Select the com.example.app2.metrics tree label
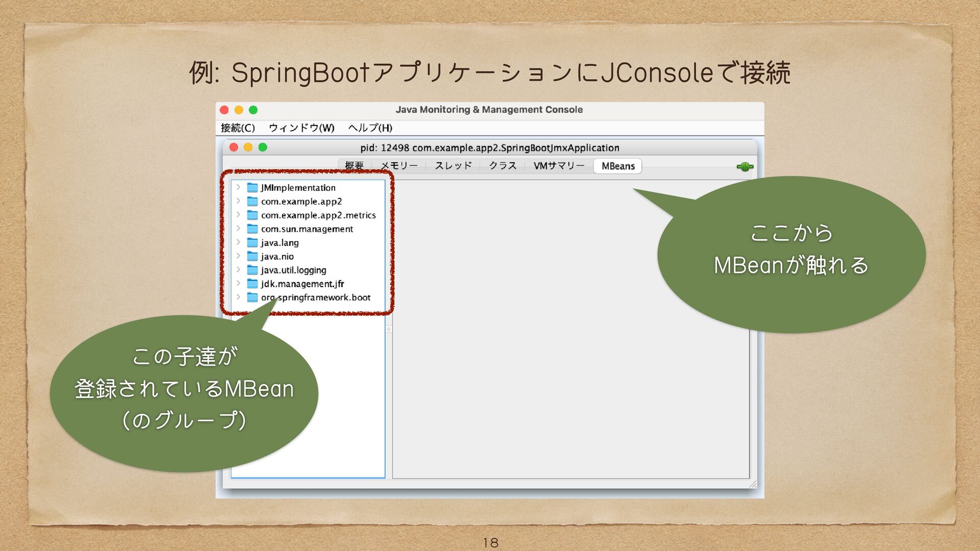The height and width of the screenshot is (551, 980). [318, 215]
